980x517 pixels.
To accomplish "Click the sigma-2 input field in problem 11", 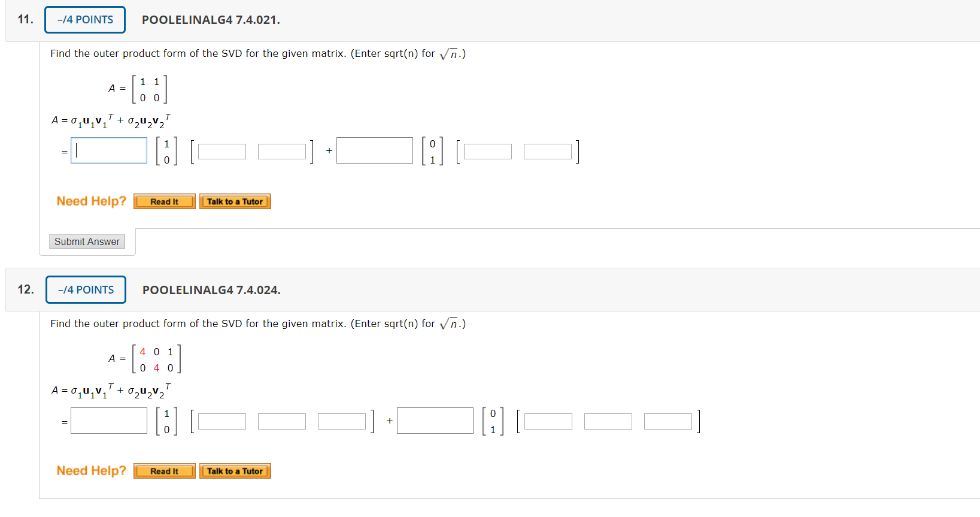I will coord(374,150).
